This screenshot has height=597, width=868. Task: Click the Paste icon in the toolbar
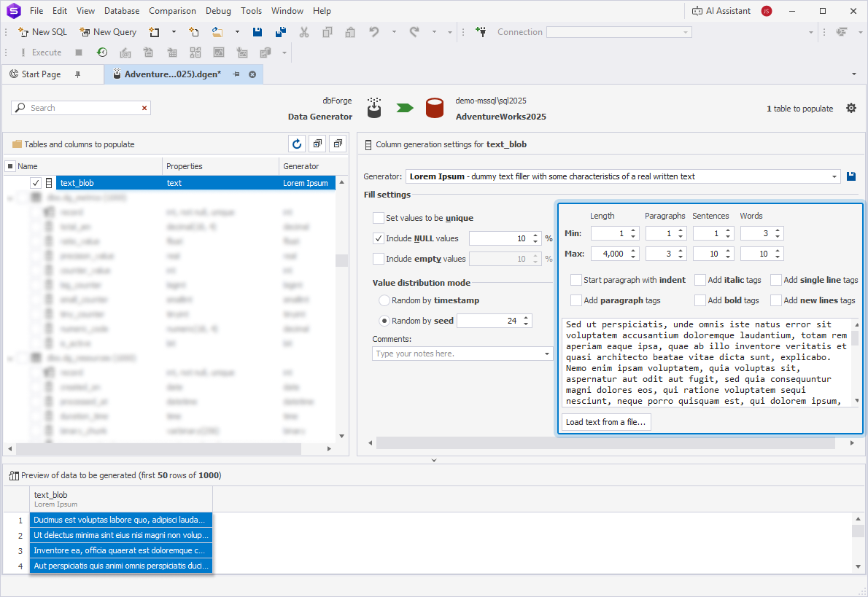pyautogui.click(x=350, y=32)
